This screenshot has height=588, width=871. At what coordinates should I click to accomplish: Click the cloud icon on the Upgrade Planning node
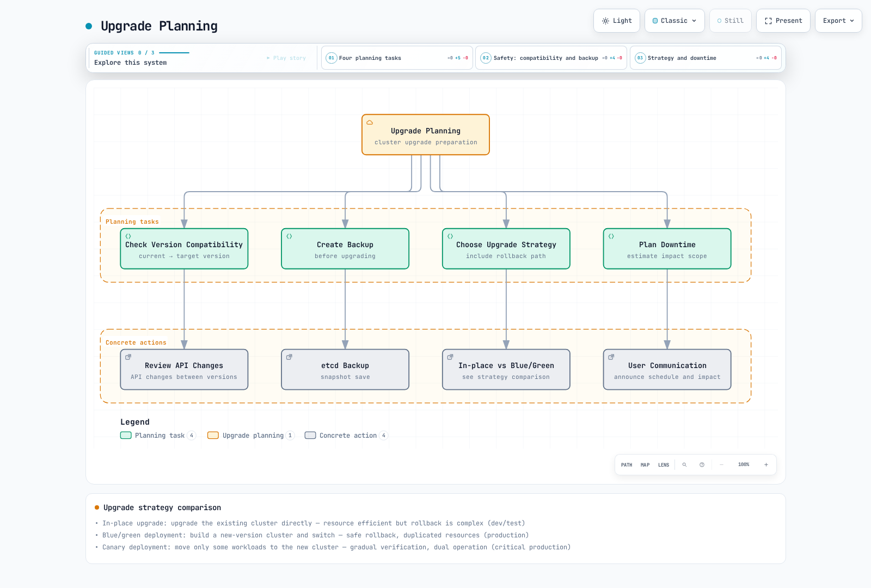370,122
